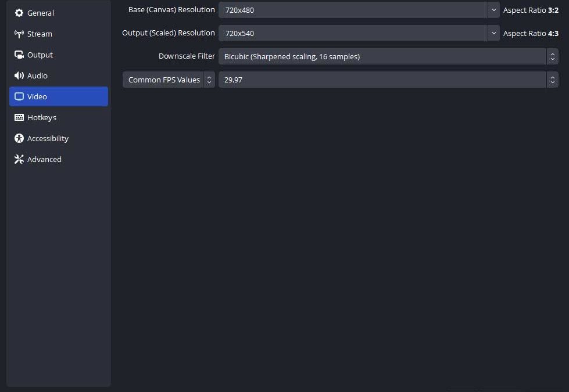The height and width of the screenshot is (392, 569).
Task: Switch to the Stream settings tab label
Action: (x=40, y=34)
